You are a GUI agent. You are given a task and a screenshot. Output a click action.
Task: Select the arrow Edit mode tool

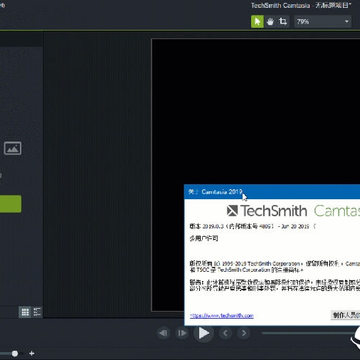257,22
